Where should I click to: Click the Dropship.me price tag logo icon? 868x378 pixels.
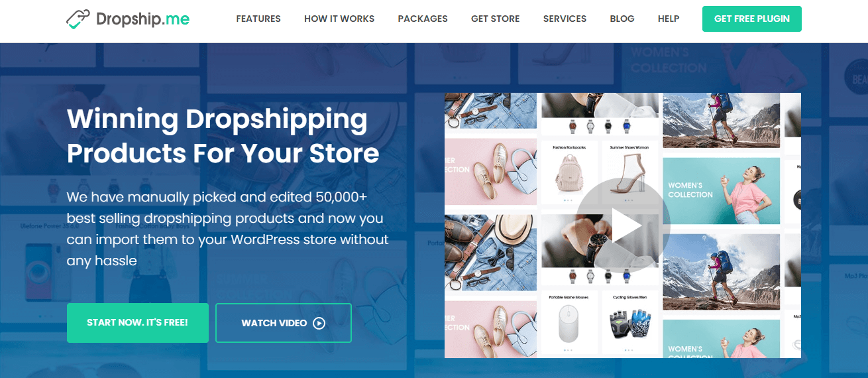(78, 19)
